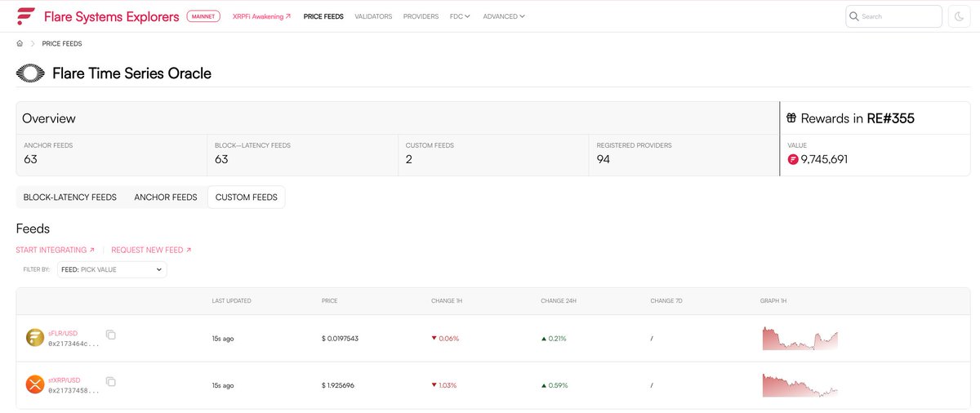
Task: Copy the sFLR/USD feed ID
Action: pos(111,335)
